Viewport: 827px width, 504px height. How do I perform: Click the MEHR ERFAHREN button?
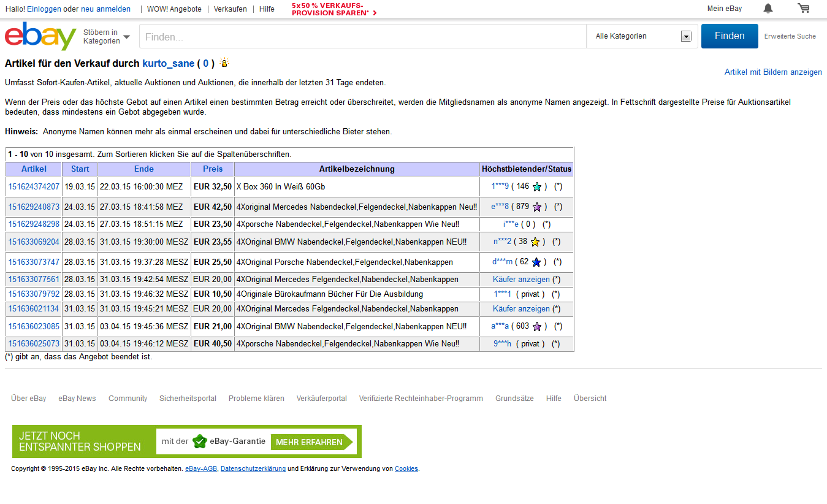pyautogui.click(x=312, y=442)
